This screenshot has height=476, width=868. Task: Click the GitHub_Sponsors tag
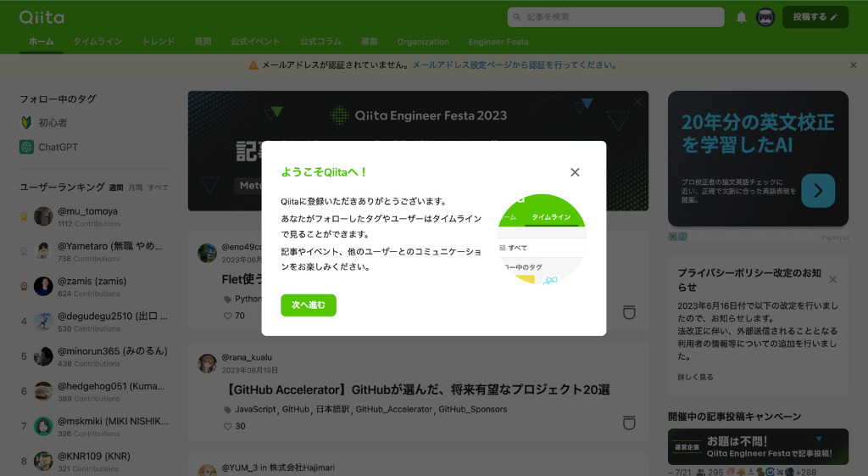tap(473, 410)
